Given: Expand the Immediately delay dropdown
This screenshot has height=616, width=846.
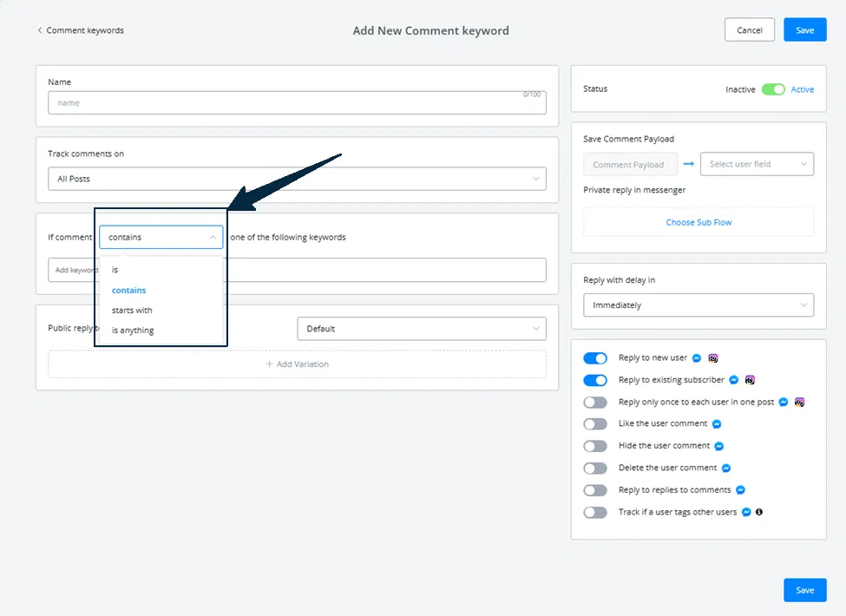Looking at the screenshot, I should click(x=698, y=305).
